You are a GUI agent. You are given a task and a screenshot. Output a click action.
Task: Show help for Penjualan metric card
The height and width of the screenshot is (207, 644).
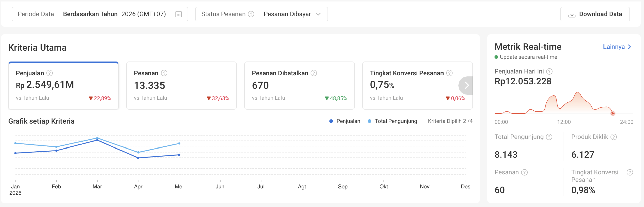pos(50,73)
